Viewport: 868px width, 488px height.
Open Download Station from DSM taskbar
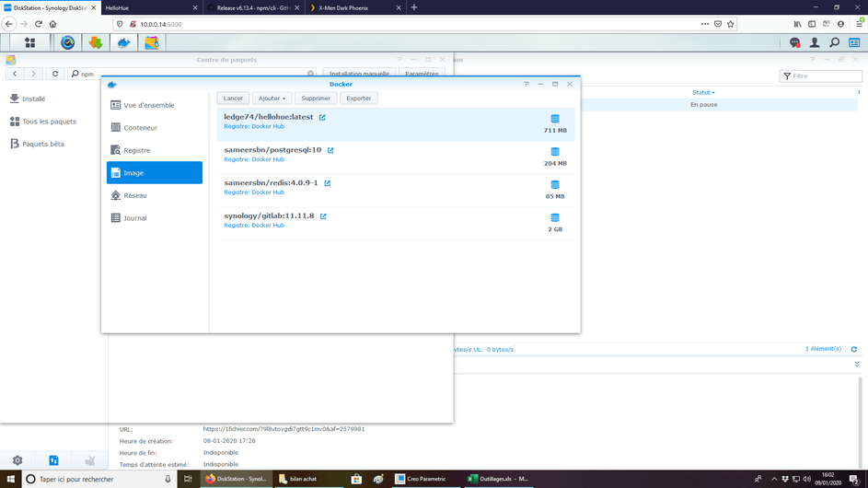click(95, 42)
